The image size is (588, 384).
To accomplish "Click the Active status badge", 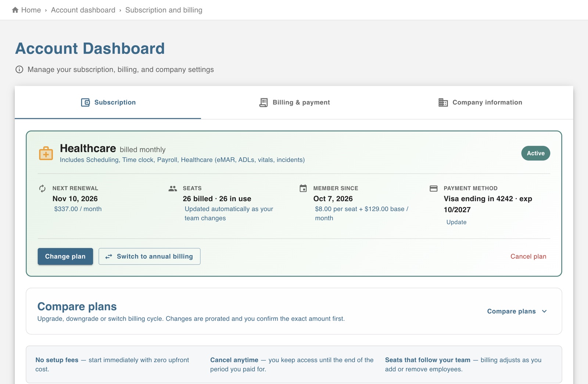I will (535, 153).
